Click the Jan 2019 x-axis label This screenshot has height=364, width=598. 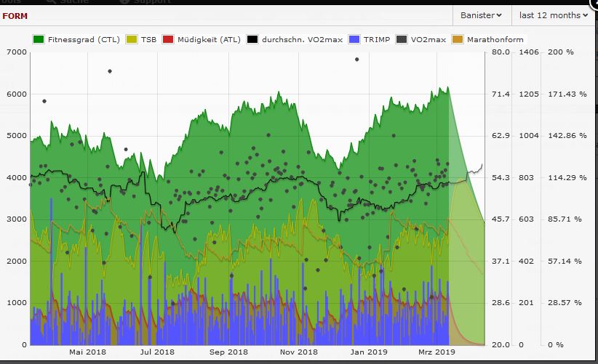click(368, 352)
